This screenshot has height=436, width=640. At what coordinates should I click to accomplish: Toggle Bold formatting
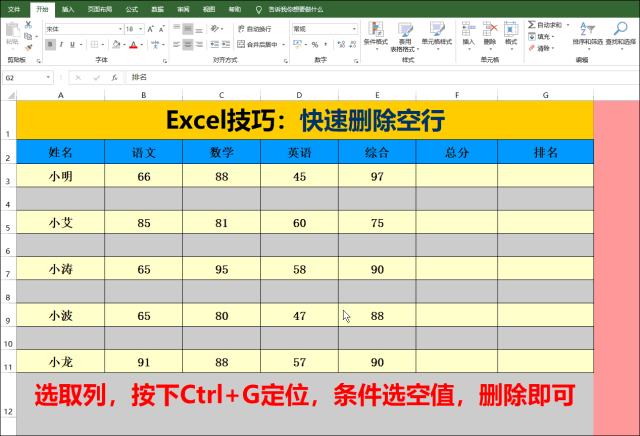click(x=50, y=44)
